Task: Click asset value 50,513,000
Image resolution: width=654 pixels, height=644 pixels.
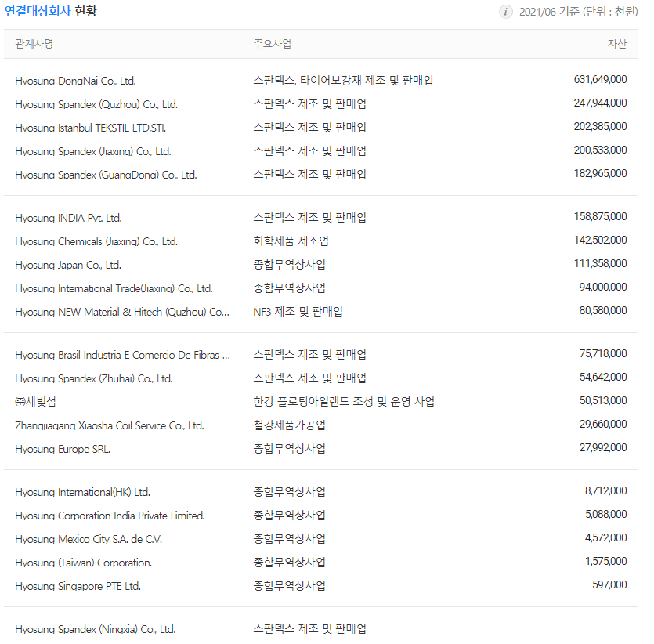Action: tap(603, 401)
